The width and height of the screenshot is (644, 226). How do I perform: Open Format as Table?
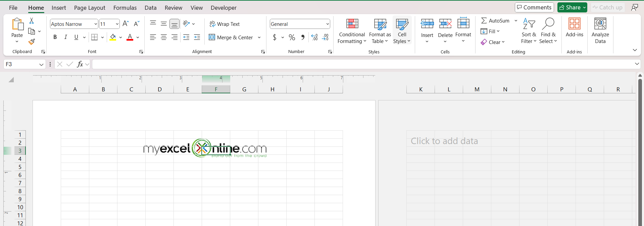pyautogui.click(x=380, y=31)
